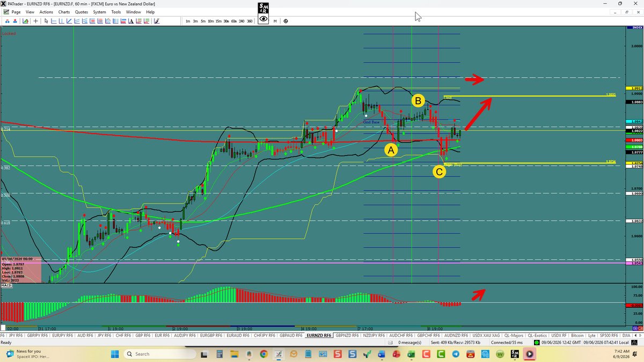Select the text annotation 'A' tool
Screen dimensions: 644x362
(130, 21)
